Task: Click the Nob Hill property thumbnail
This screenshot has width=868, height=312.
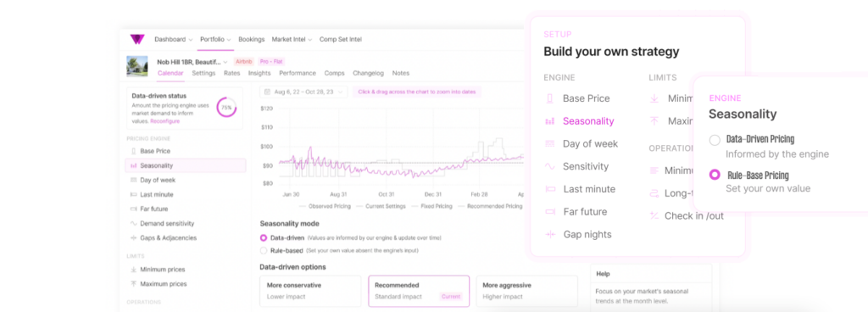Action: (x=137, y=66)
